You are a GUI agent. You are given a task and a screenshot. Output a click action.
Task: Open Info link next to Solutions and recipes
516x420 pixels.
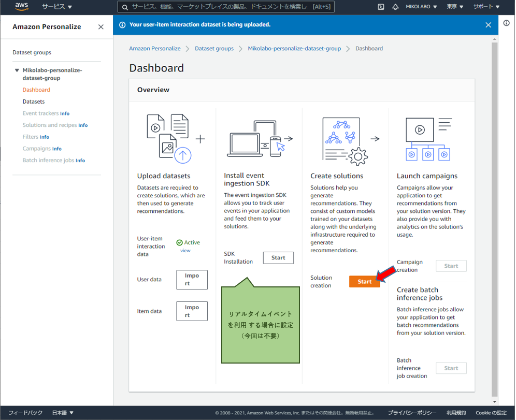tap(83, 126)
